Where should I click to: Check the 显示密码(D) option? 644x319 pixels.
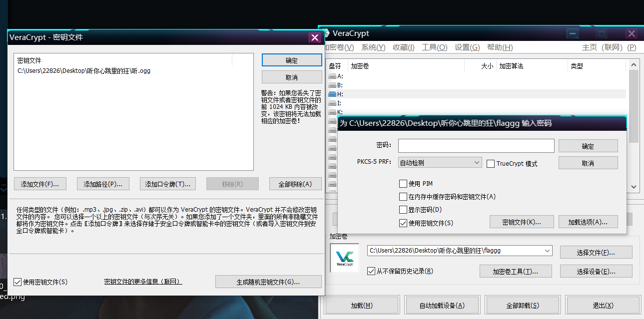point(403,210)
